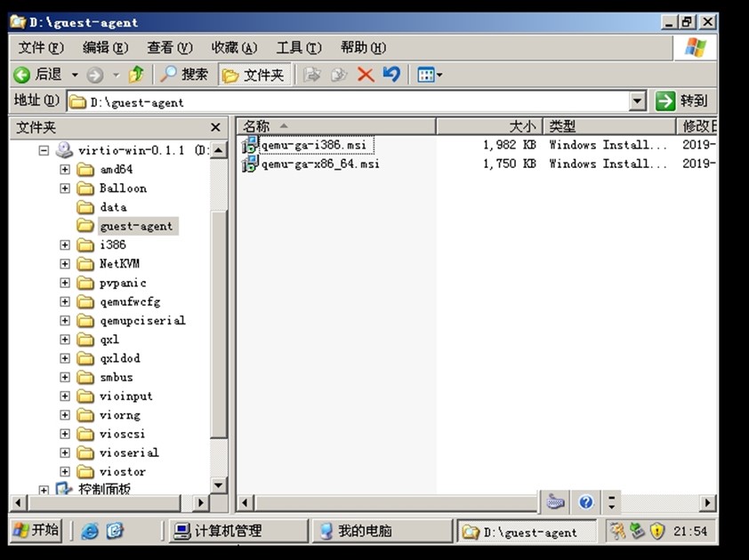Screen dimensions: 749x560
Task: Open the 查看(V) menu
Action: point(170,48)
